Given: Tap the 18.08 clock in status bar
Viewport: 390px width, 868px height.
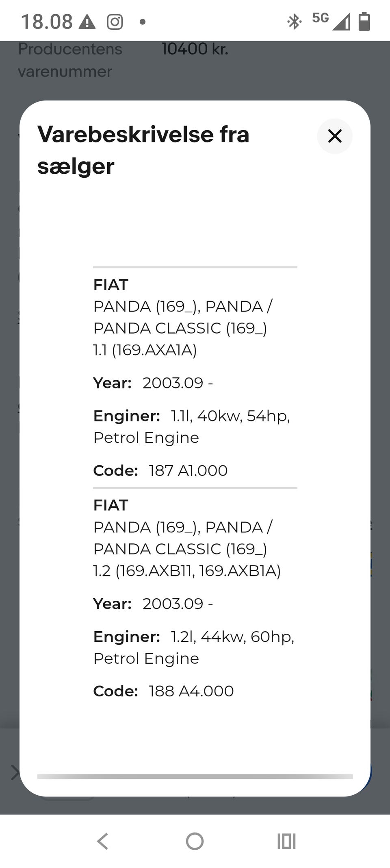Looking at the screenshot, I should tap(47, 22).
